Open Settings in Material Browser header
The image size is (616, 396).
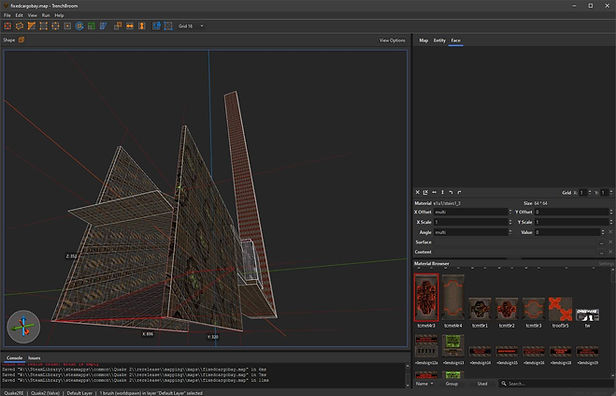click(x=606, y=264)
